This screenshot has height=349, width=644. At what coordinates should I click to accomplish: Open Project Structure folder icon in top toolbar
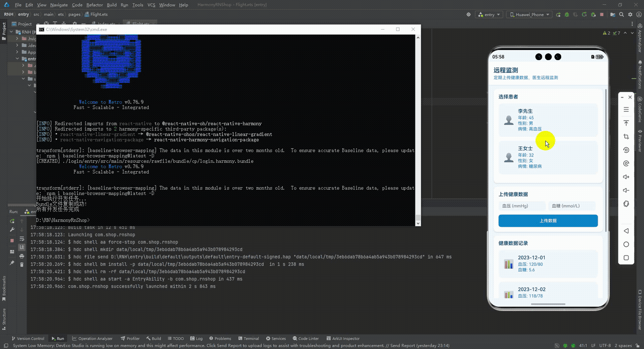coord(613,15)
